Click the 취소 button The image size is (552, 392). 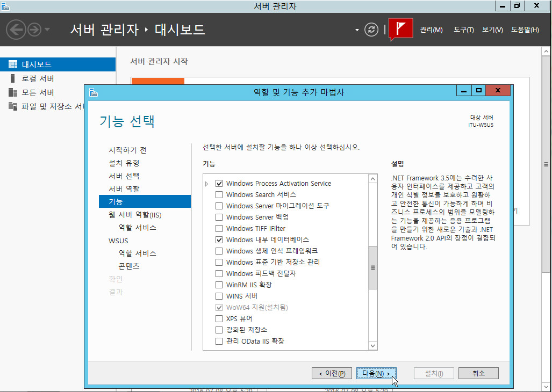click(x=478, y=373)
